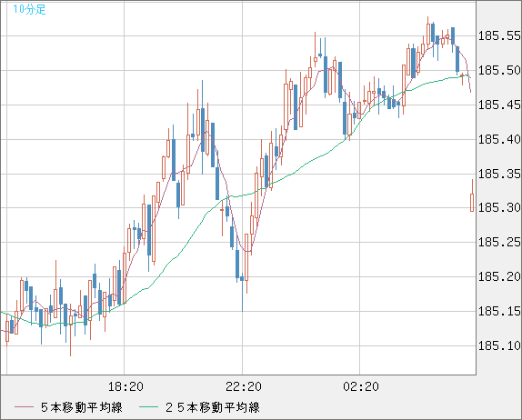
Task: Click the 25本移動平均線 legend label
Action: tap(213, 407)
